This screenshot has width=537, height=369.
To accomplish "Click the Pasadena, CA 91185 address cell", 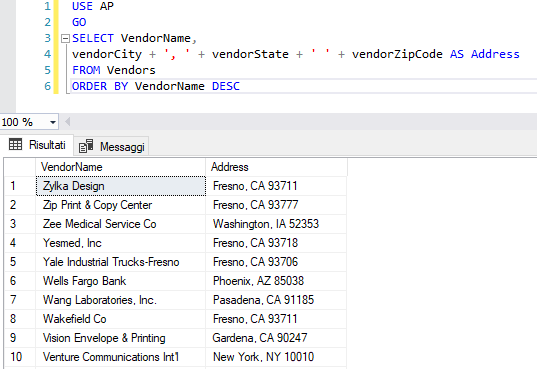I will pos(276,300).
